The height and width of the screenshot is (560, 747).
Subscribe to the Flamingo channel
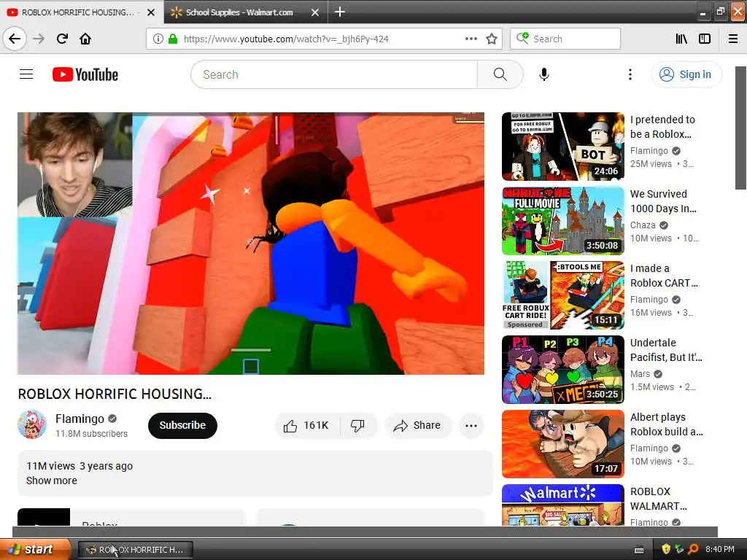(x=182, y=425)
